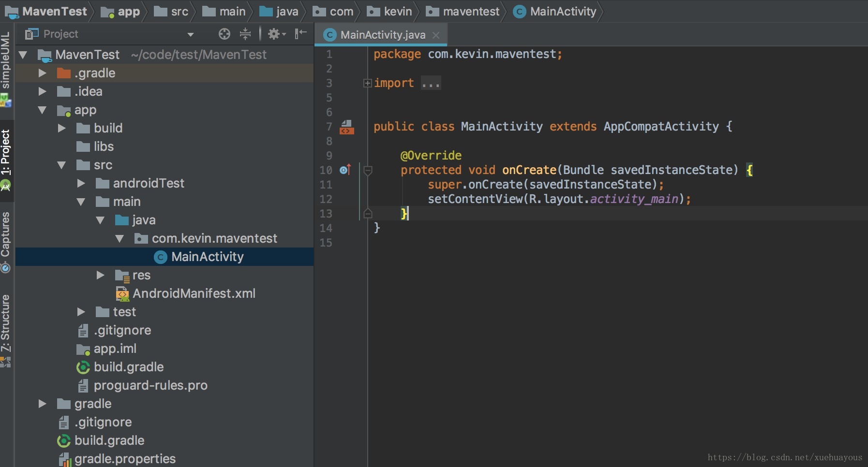This screenshot has height=467, width=868.
Task: Select MainActivity class in project tree
Action: click(207, 257)
